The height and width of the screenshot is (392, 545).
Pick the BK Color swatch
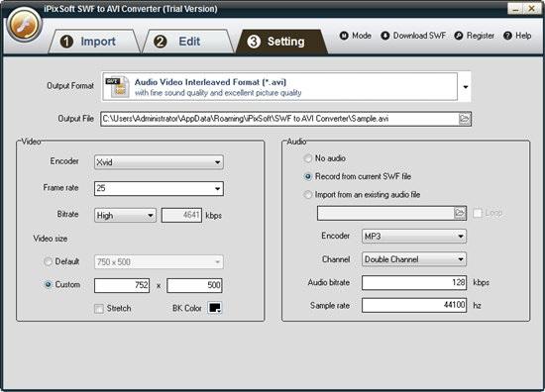pyautogui.click(x=215, y=308)
